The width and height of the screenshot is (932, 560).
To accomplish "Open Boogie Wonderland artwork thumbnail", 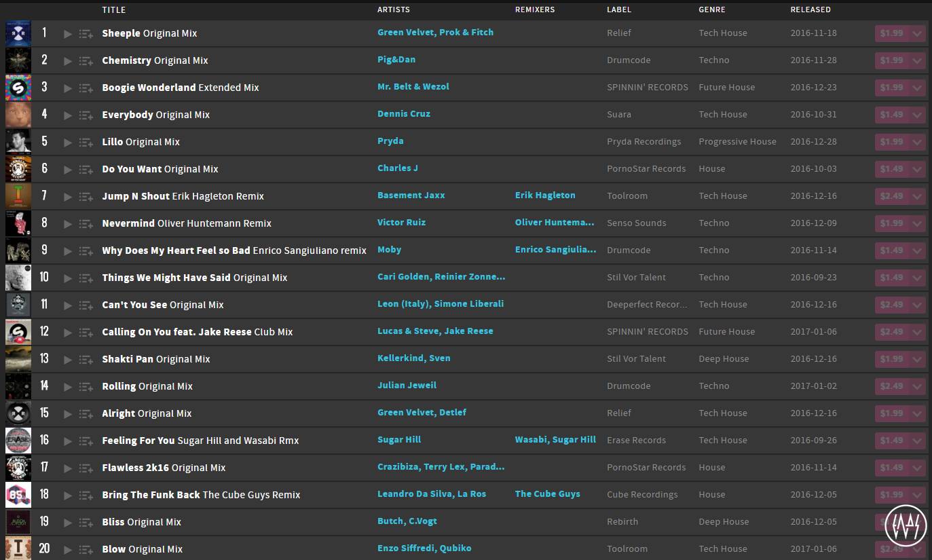I will coord(18,88).
